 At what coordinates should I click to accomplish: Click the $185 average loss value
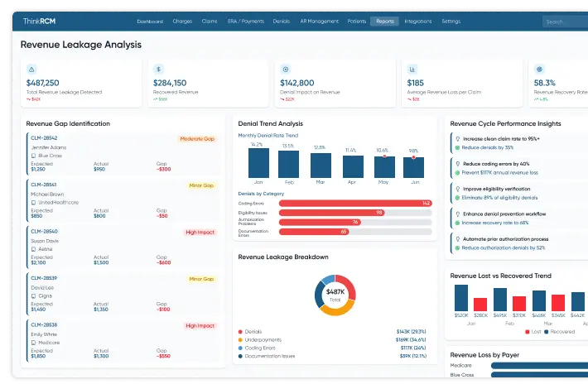click(x=416, y=83)
